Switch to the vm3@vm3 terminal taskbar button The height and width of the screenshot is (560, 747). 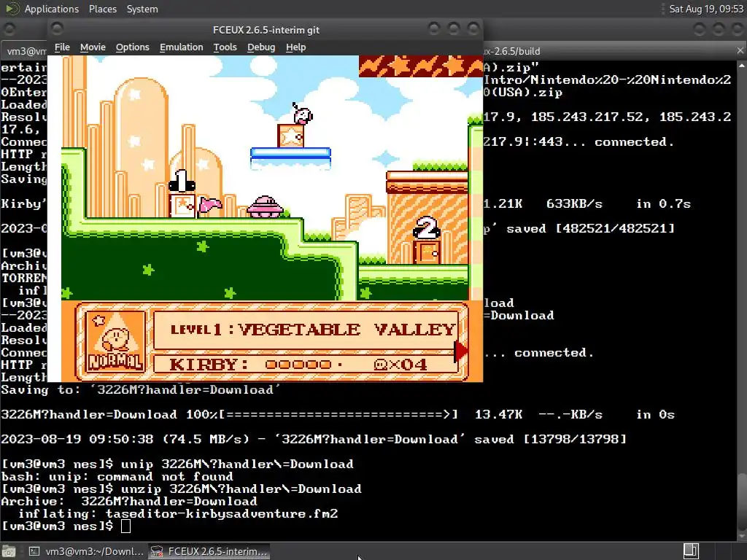[x=86, y=551]
